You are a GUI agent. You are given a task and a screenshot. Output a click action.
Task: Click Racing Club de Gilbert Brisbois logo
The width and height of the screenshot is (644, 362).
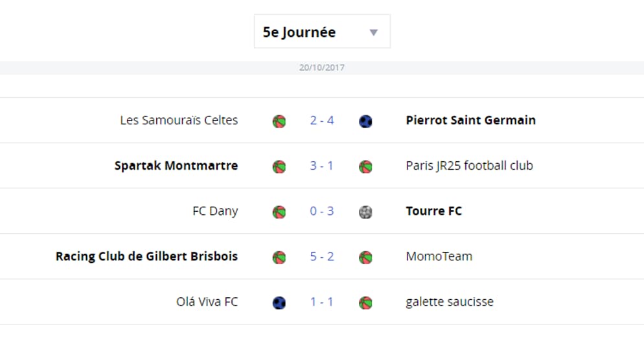point(279,257)
